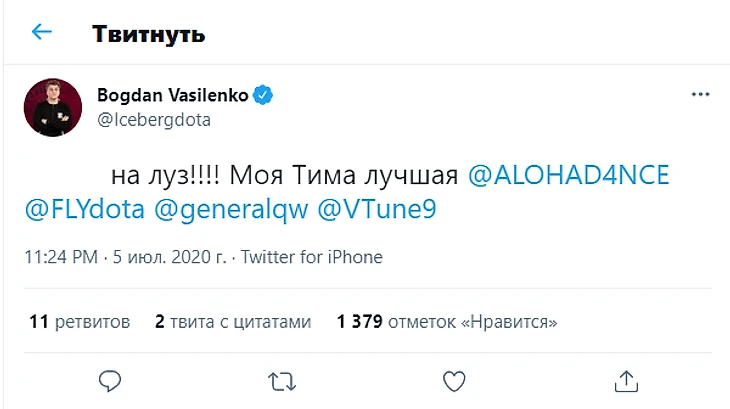Click the @generalqw mention

(x=229, y=212)
